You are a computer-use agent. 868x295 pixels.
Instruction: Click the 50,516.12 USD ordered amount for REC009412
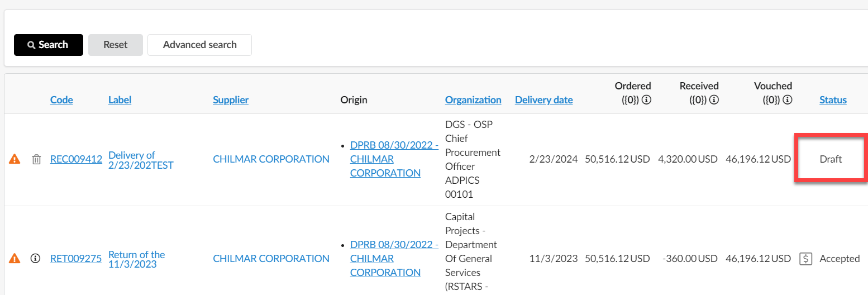pyautogui.click(x=617, y=159)
